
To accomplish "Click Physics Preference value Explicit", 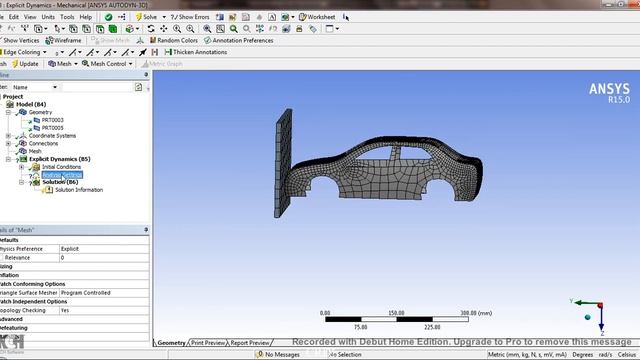I will [104, 249].
